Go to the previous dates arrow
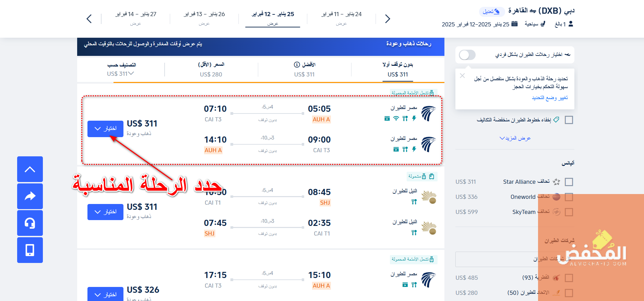Screen dimensions: 644x301 (x=89, y=19)
